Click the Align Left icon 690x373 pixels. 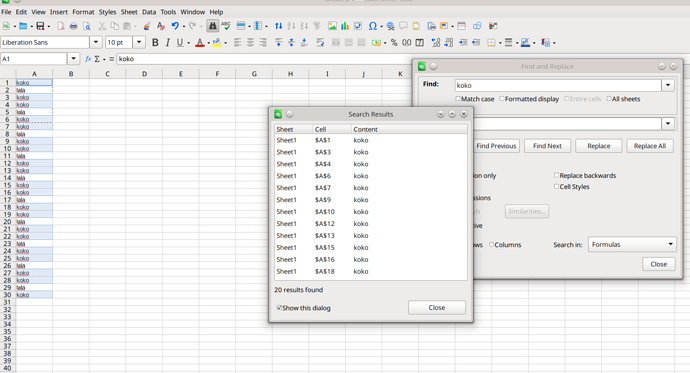pyautogui.click(x=238, y=43)
